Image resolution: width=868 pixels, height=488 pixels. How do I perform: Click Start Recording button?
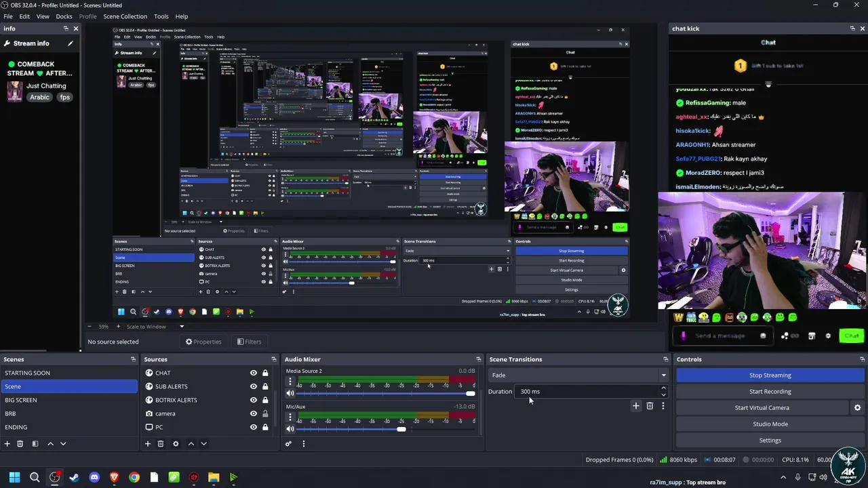pos(770,391)
